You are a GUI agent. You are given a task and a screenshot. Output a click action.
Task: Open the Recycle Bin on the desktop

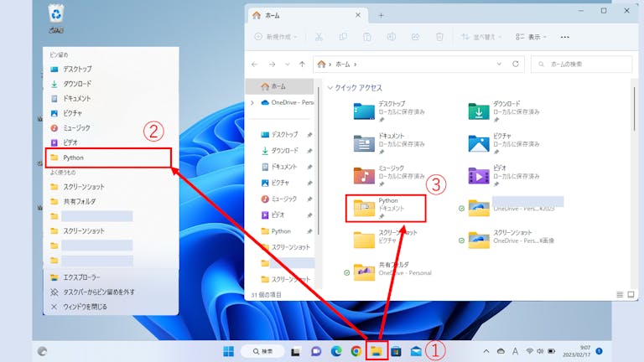pos(56,18)
